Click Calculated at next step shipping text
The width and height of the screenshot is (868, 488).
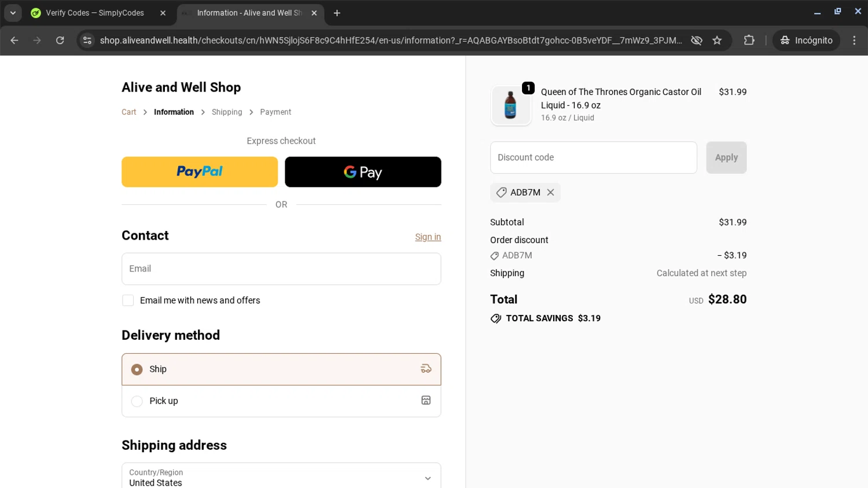click(x=701, y=273)
